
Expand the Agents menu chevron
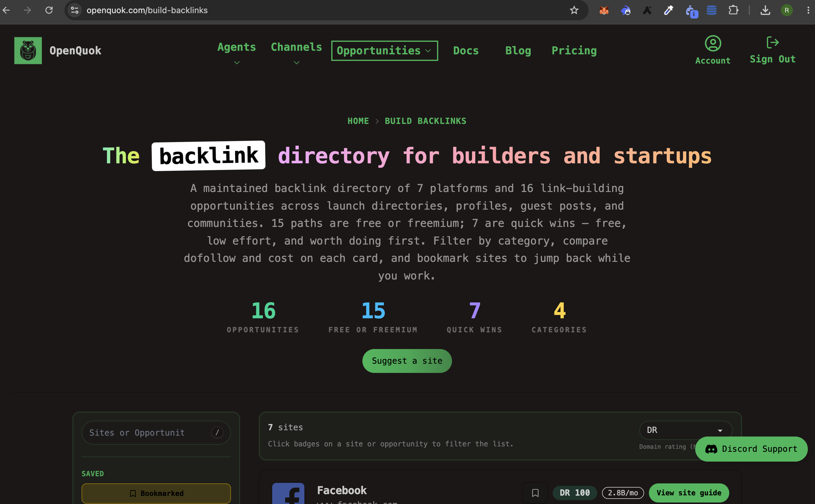tap(237, 63)
